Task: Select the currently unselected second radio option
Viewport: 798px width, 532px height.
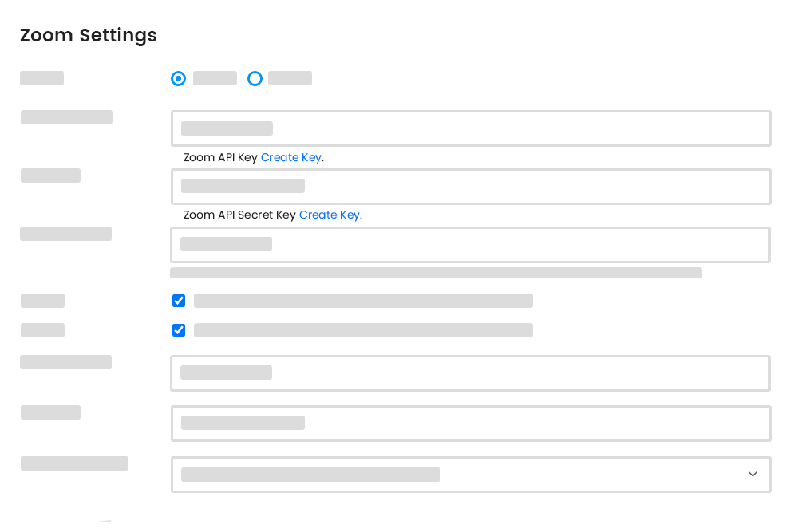Action: (x=255, y=78)
